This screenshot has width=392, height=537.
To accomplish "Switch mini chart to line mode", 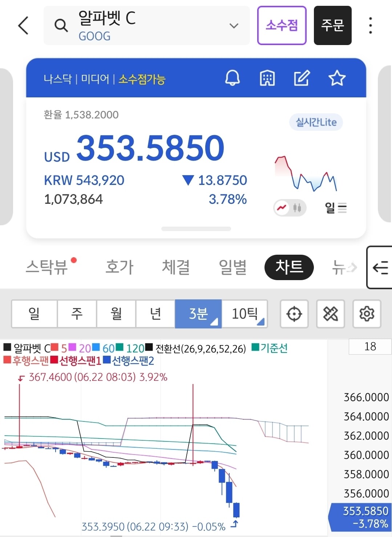I will (x=282, y=208).
